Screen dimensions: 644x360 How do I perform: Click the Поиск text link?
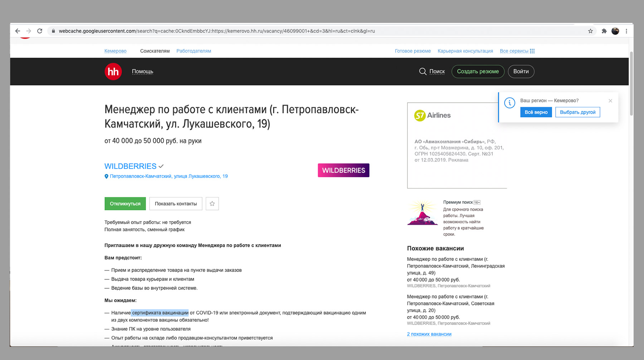click(437, 72)
